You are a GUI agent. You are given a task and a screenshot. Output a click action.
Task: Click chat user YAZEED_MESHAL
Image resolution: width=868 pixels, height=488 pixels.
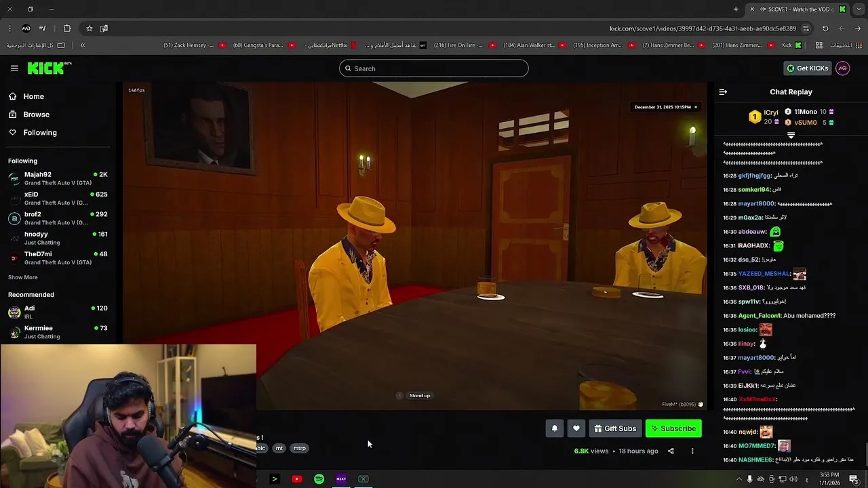tap(764, 274)
